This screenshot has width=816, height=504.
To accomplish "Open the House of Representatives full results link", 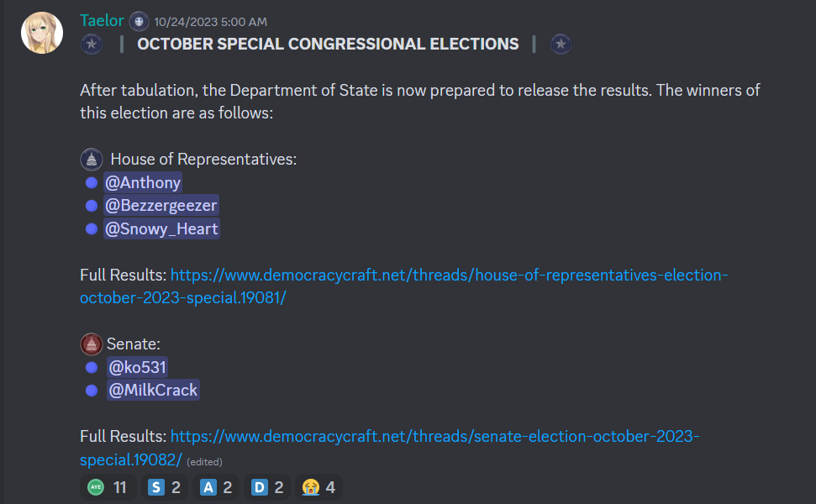I will [404, 286].
